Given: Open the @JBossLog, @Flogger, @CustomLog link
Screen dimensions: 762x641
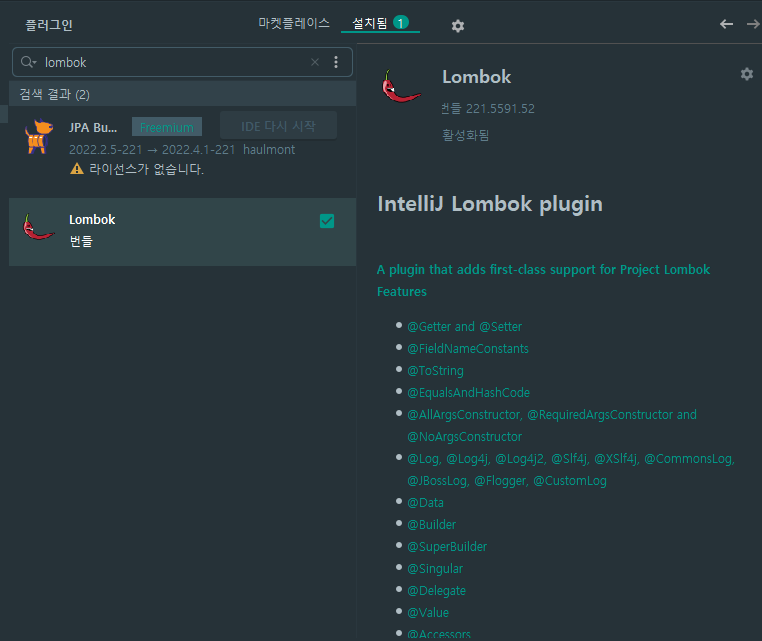Looking at the screenshot, I should [x=507, y=481].
